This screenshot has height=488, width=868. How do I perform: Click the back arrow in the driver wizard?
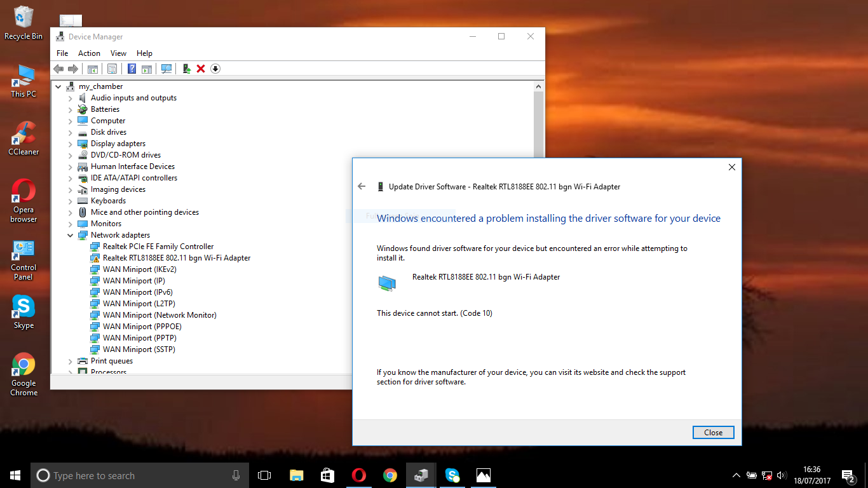point(362,186)
